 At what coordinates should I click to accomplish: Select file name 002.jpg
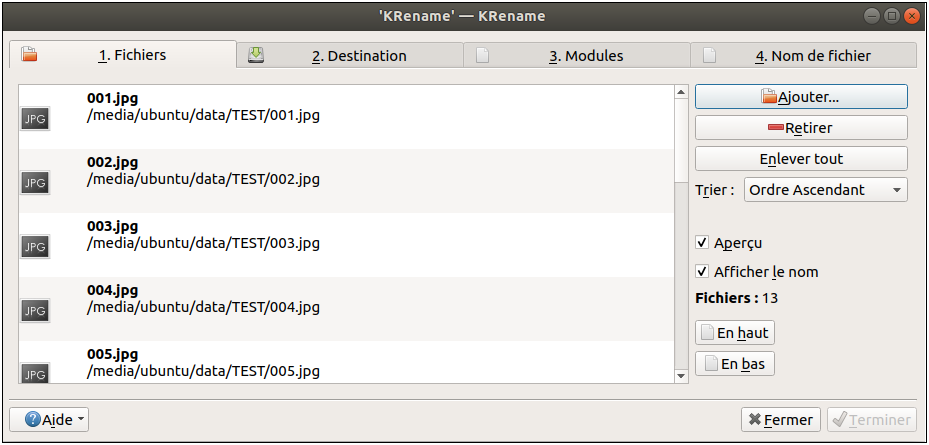113,162
